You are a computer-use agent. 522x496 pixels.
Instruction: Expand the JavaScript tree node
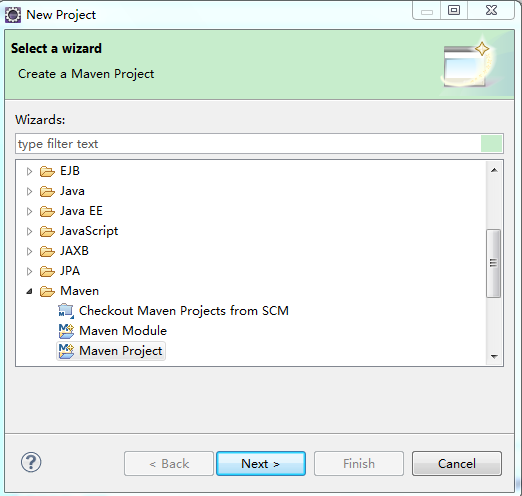(29, 231)
